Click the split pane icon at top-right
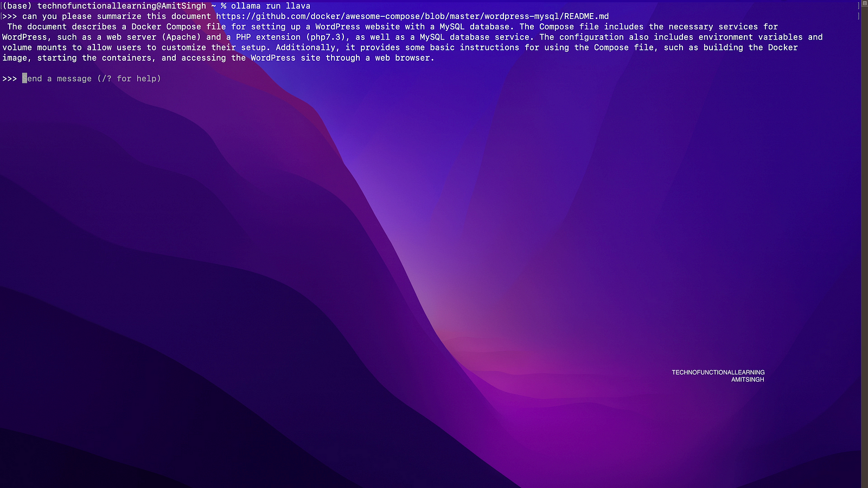 pos(864,3)
